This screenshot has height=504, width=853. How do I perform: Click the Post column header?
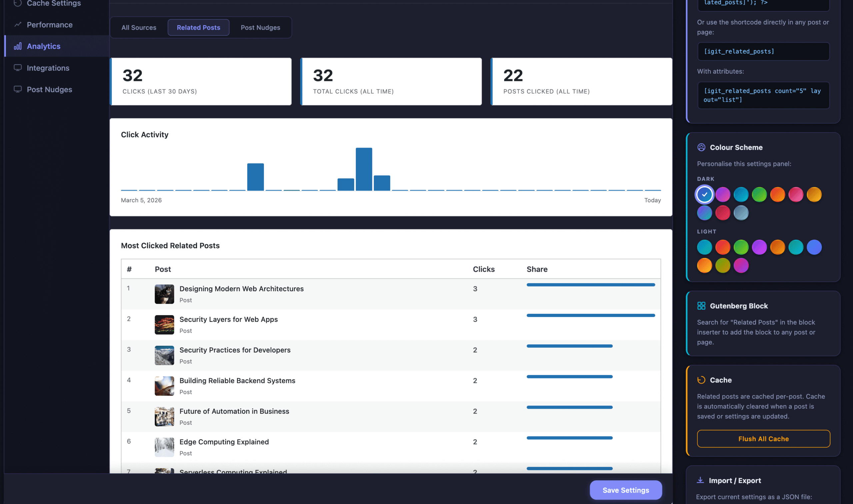(x=163, y=269)
